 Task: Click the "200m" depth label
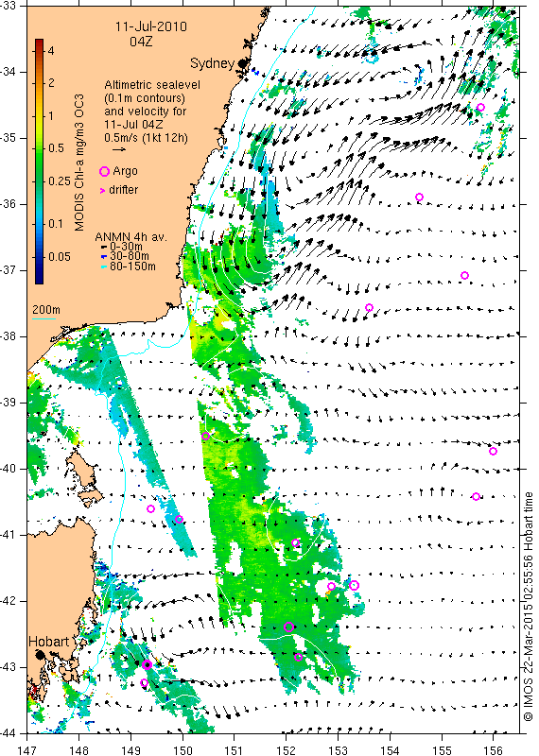46,310
